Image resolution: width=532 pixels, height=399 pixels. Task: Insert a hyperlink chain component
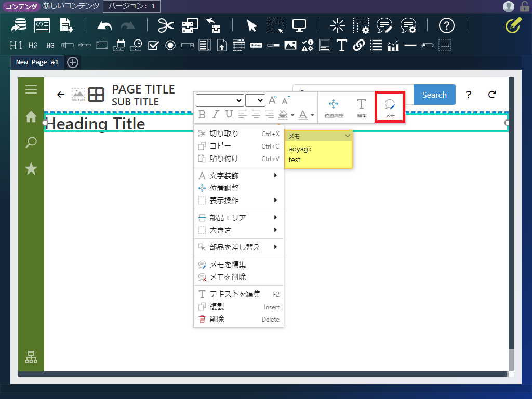(x=358, y=45)
